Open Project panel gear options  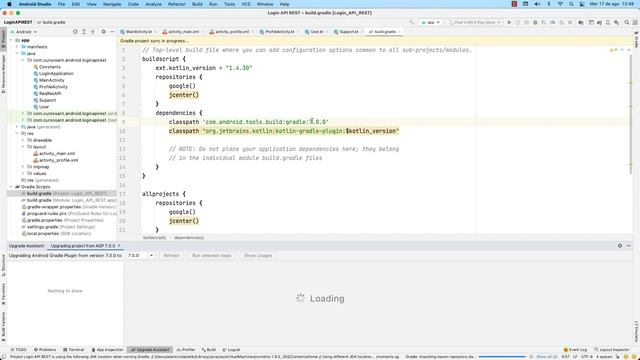104,32
